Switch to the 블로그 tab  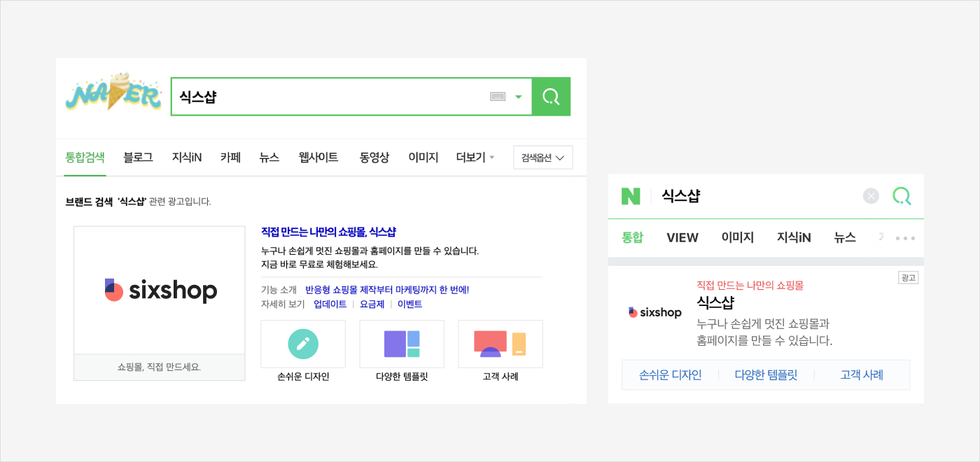tap(138, 157)
